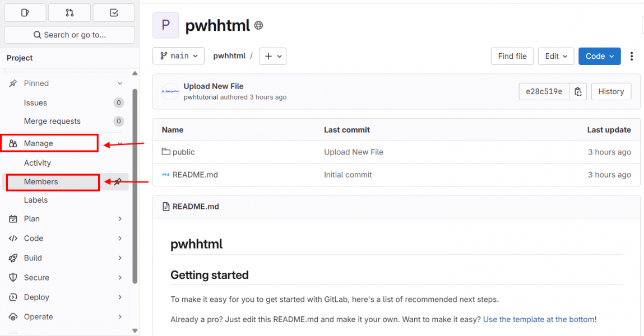Open the vertical three-dots project actions menu

(x=632, y=56)
